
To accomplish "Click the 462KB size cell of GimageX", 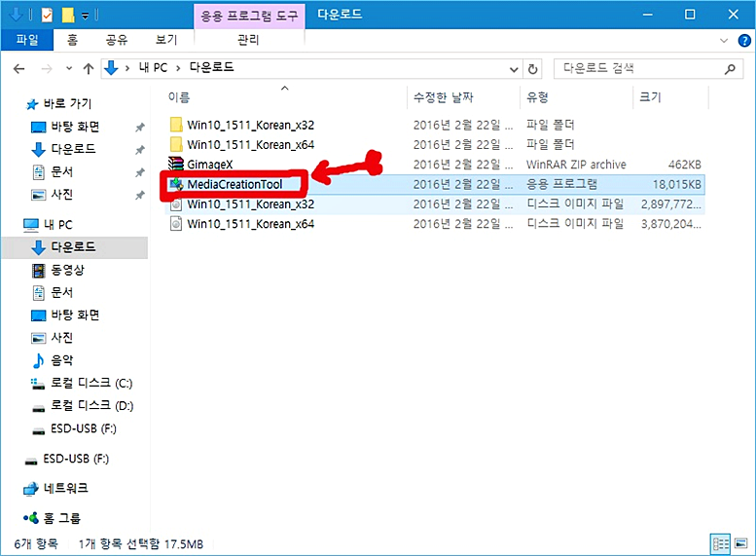I will coord(685,165).
